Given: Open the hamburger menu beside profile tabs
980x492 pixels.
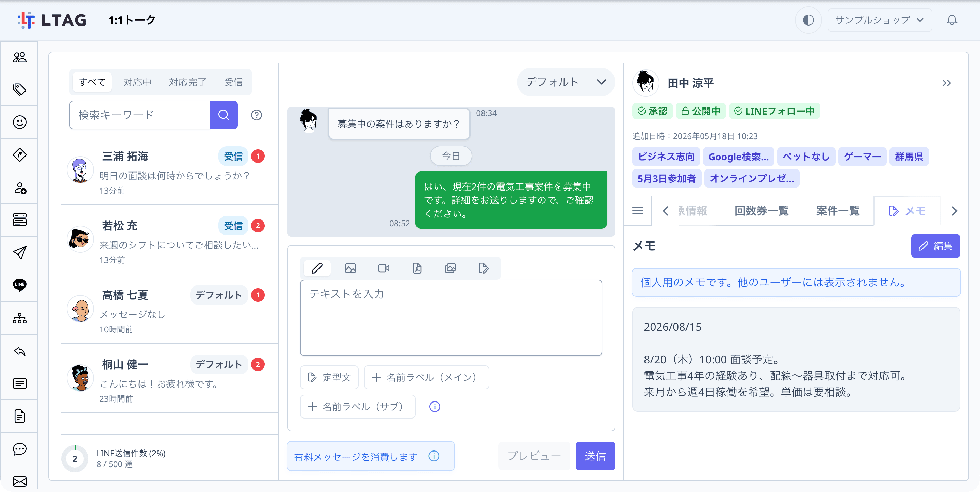Looking at the screenshot, I should point(638,211).
